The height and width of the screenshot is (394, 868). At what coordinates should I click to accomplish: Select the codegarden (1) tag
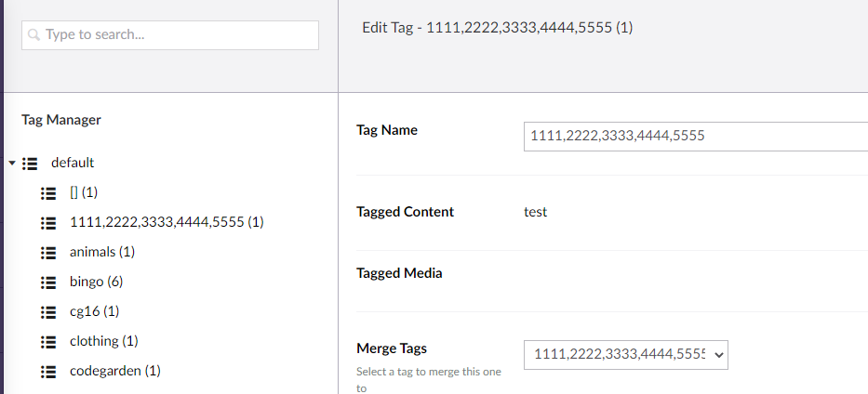pyautogui.click(x=114, y=371)
